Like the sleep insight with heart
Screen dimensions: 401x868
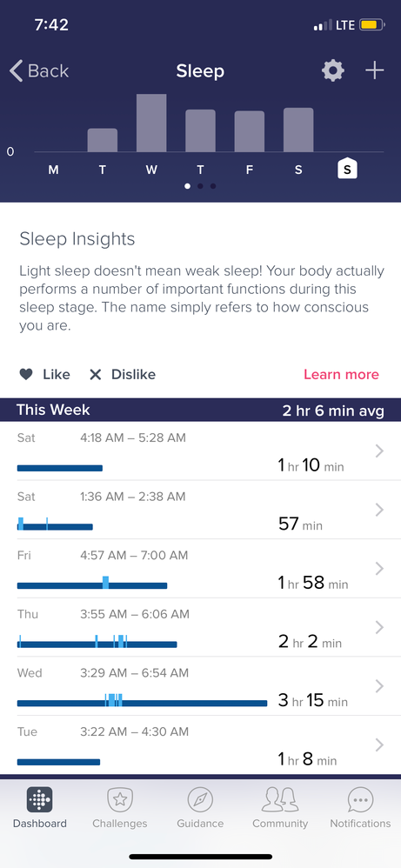[45, 375]
